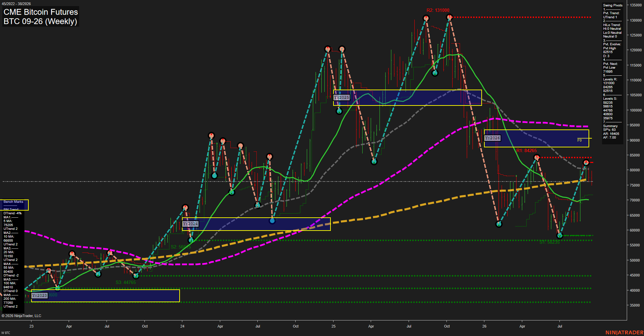Click the W BTC label

pyautogui.click(x=6, y=333)
